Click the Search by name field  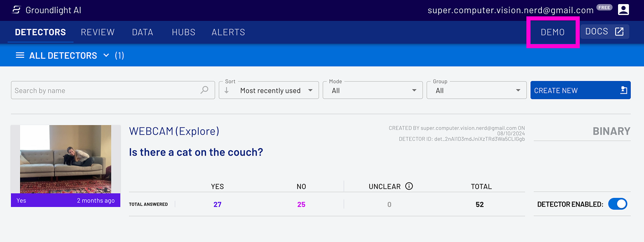[113, 90]
